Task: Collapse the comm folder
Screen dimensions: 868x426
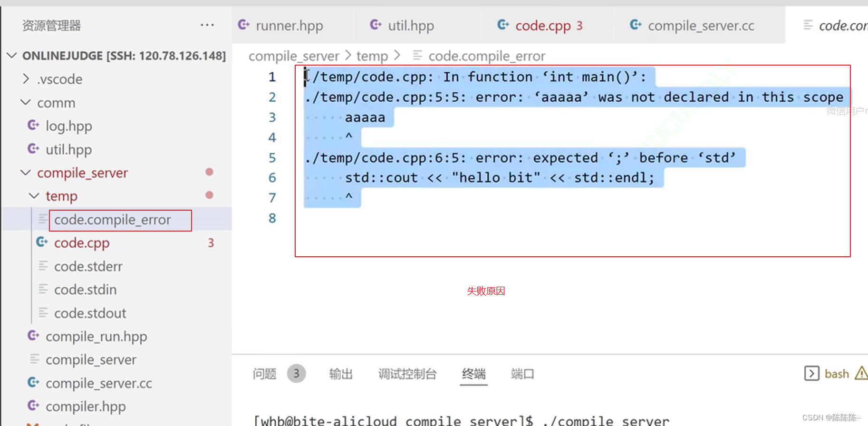Action: (26, 102)
